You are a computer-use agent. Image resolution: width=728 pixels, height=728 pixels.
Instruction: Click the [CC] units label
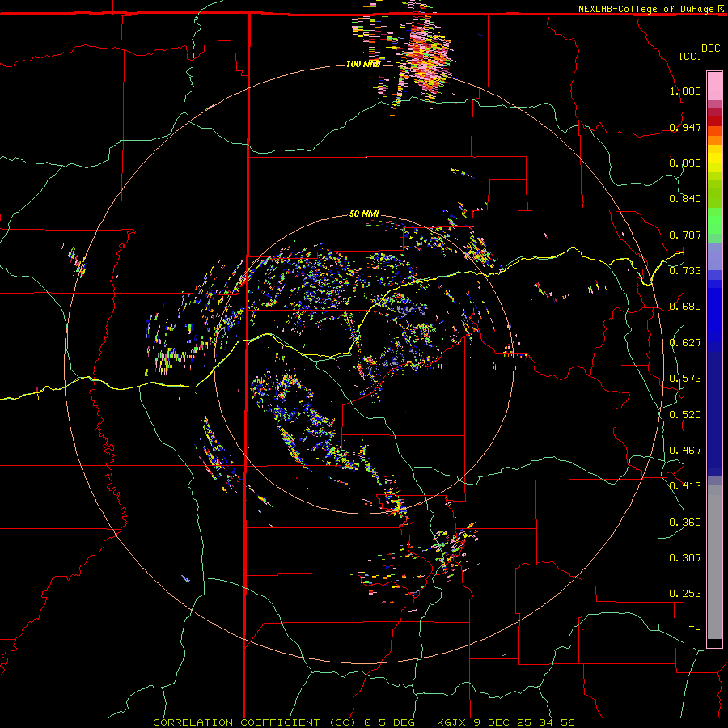(x=690, y=56)
